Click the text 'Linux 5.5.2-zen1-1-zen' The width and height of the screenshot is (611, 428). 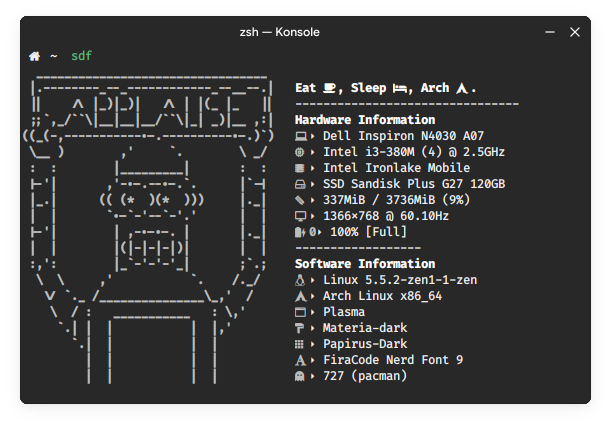pyautogui.click(x=400, y=280)
